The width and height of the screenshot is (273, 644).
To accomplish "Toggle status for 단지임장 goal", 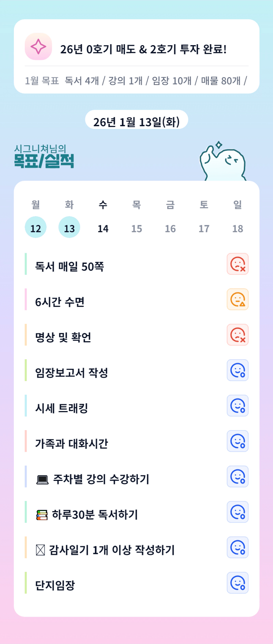I will [237, 583].
